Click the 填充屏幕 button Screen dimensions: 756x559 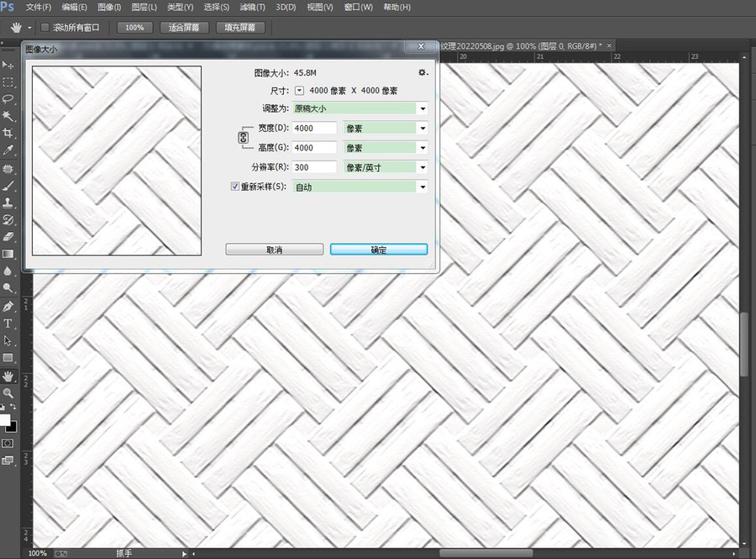tap(239, 28)
